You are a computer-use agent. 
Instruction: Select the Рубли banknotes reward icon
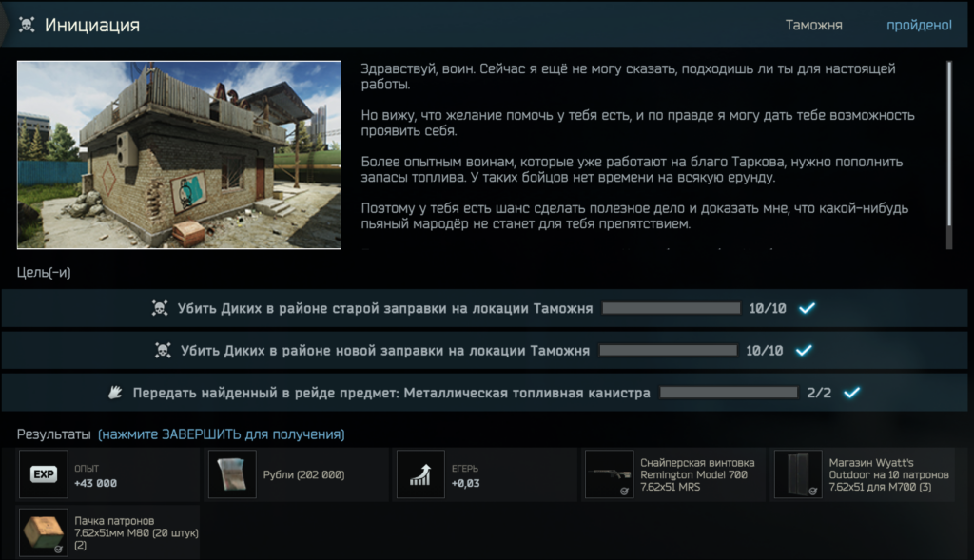(232, 474)
